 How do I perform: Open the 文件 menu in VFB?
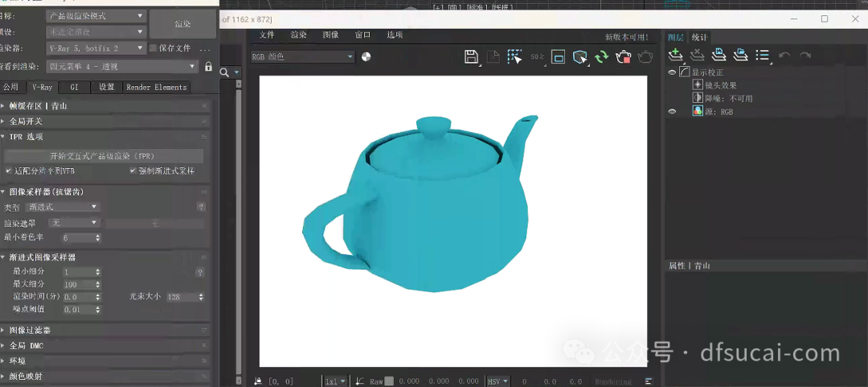coord(267,35)
